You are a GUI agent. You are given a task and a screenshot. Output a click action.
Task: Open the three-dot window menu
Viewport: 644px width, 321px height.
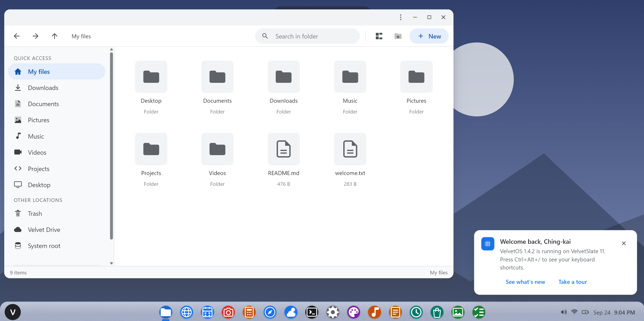[x=400, y=17]
